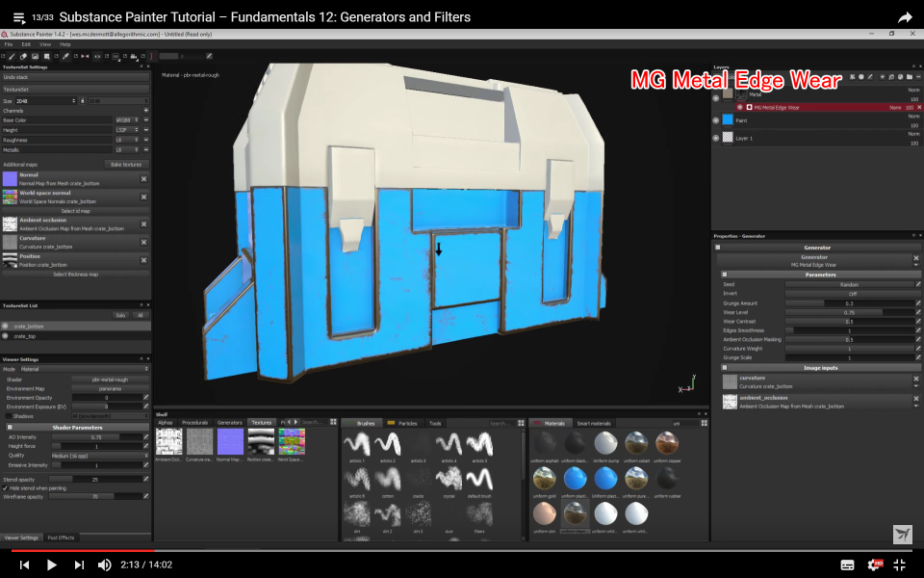Screen dimensions: 924x578
Task: Click YouTube share arrow icon
Action: click(905, 17)
